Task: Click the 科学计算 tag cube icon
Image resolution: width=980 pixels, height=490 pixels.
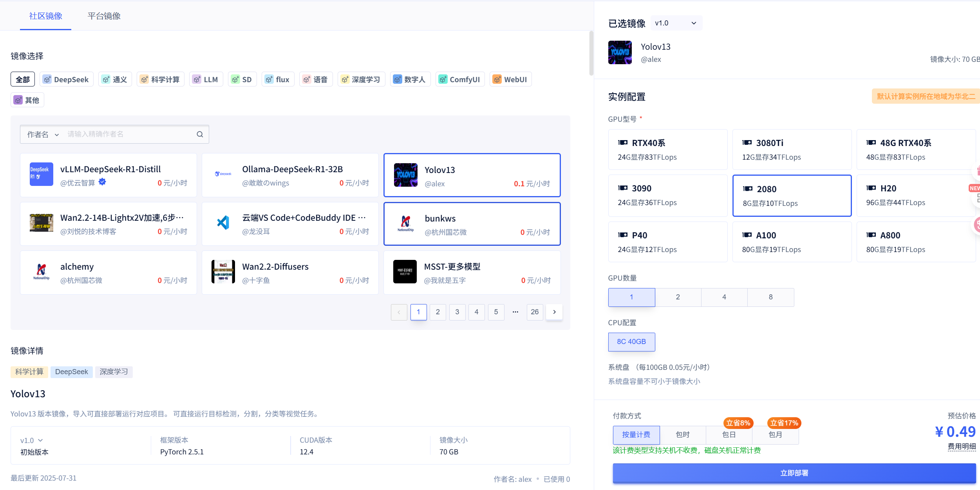Action: point(144,79)
